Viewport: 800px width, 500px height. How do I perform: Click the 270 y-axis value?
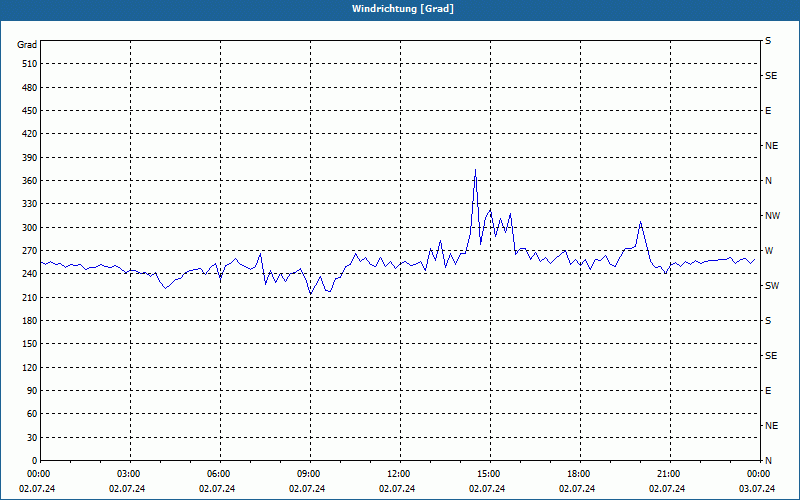tap(30, 251)
